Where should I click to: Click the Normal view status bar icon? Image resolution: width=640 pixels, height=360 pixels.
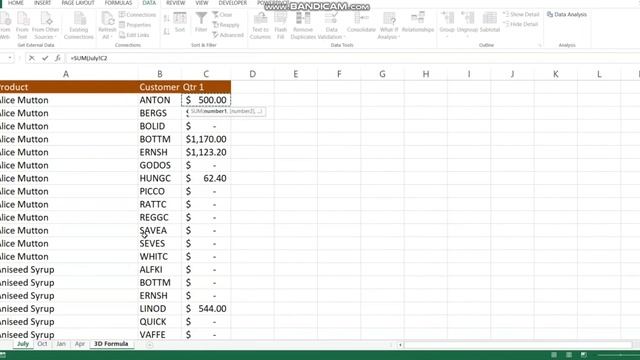click(554, 355)
